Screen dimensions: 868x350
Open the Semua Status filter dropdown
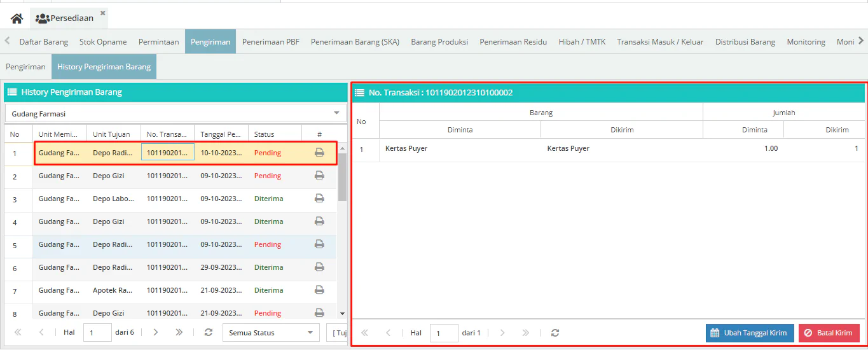coord(271,332)
